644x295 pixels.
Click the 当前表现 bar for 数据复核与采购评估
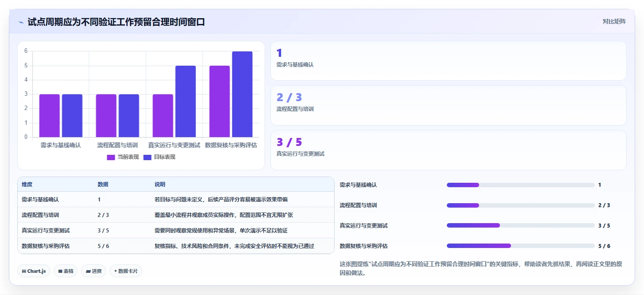click(220, 102)
